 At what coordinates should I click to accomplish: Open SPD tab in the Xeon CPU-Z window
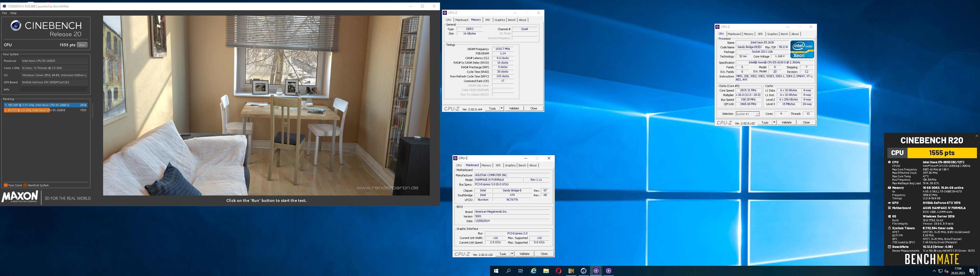coord(760,34)
